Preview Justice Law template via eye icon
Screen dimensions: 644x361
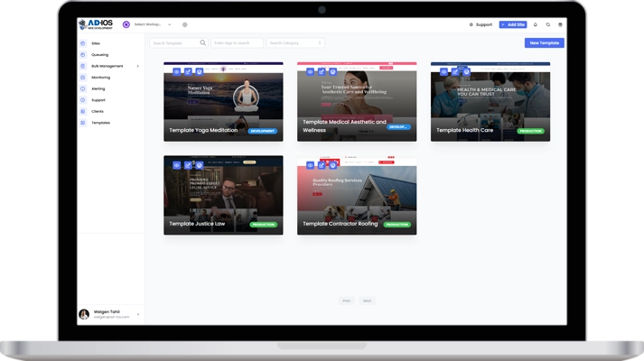point(177,165)
